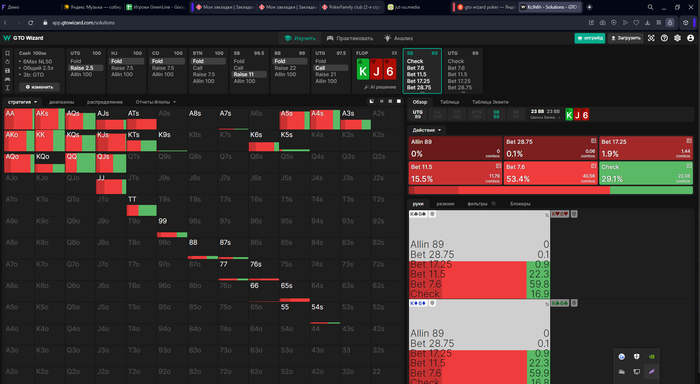Select BB Raise 22 action
Screen dimensions: 700x384
(290, 68)
